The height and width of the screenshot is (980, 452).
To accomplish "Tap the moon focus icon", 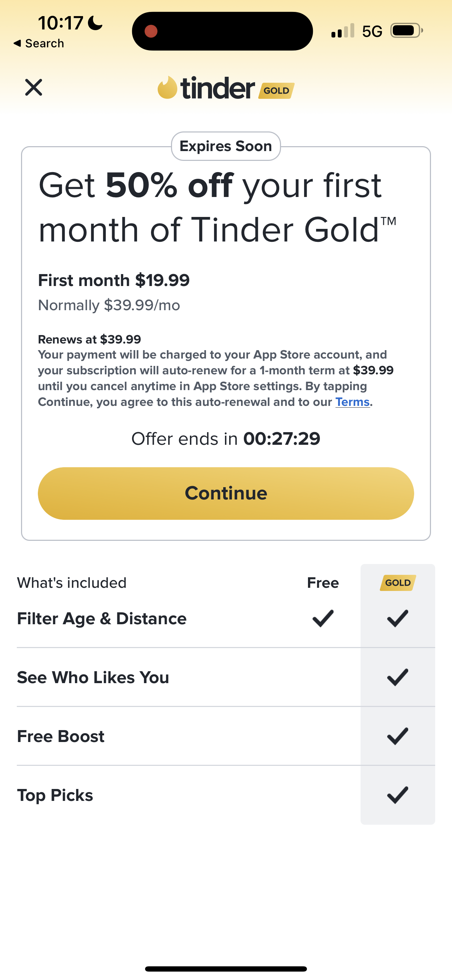I will 95,23.
